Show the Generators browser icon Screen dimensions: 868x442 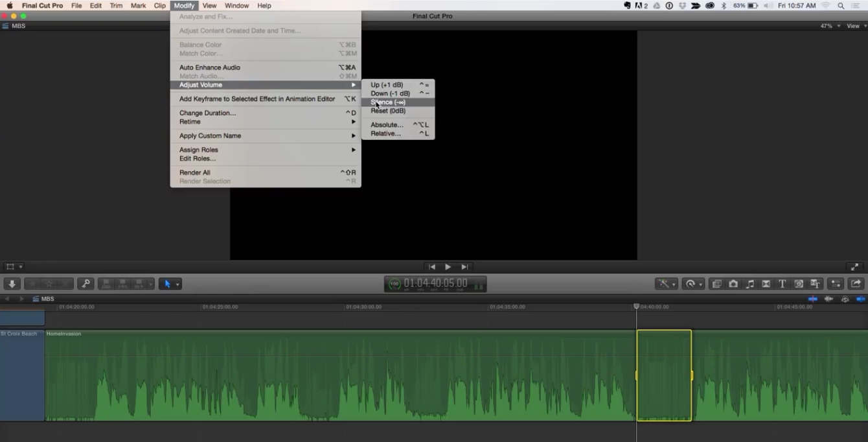pos(799,284)
